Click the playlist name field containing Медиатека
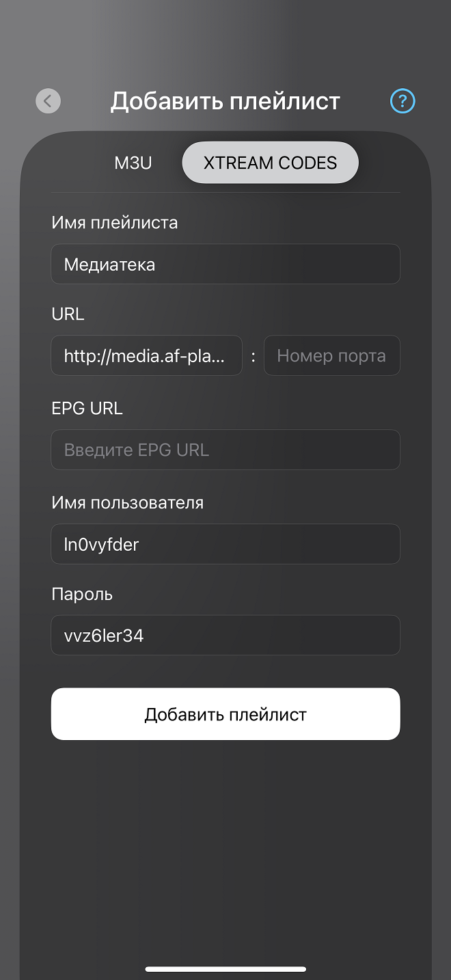451x980 pixels. [225, 264]
